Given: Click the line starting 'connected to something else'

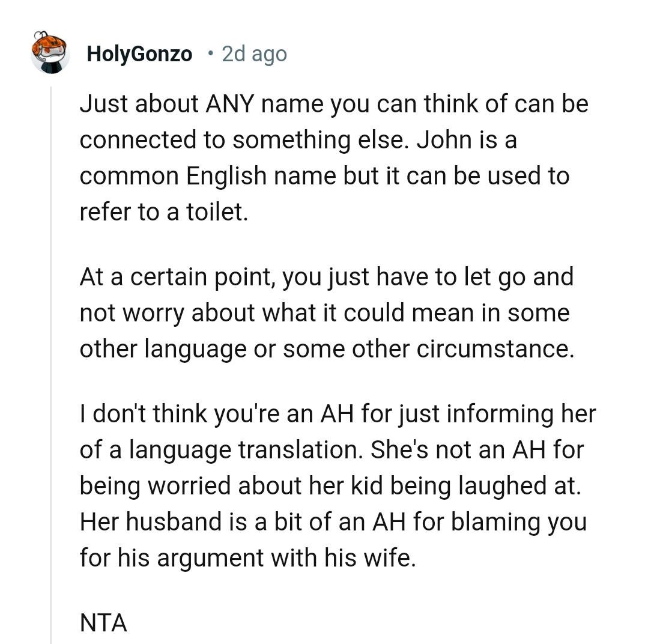Looking at the screenshot, I should click(x=298, y=141).
